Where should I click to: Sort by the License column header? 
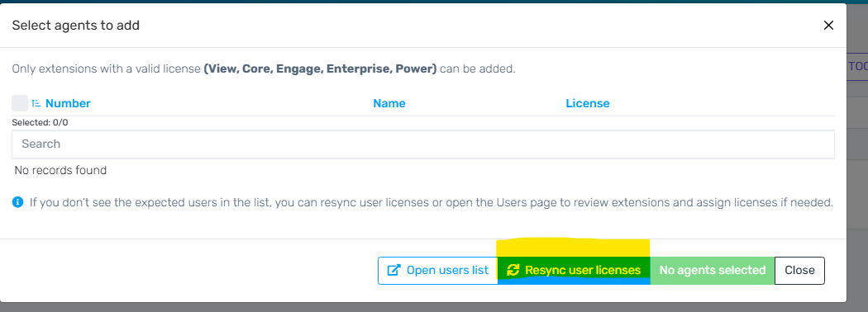click(x=587, y=103)
